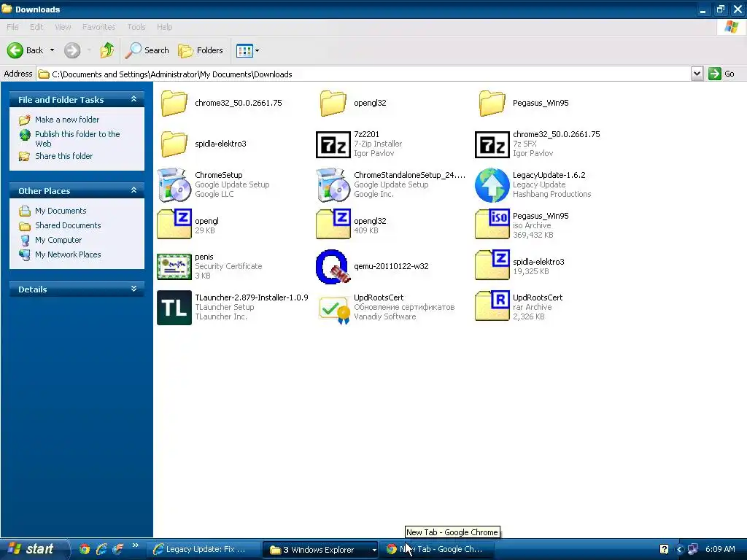Expand the Details panel
Screen dimensions: 747x560
134,289
